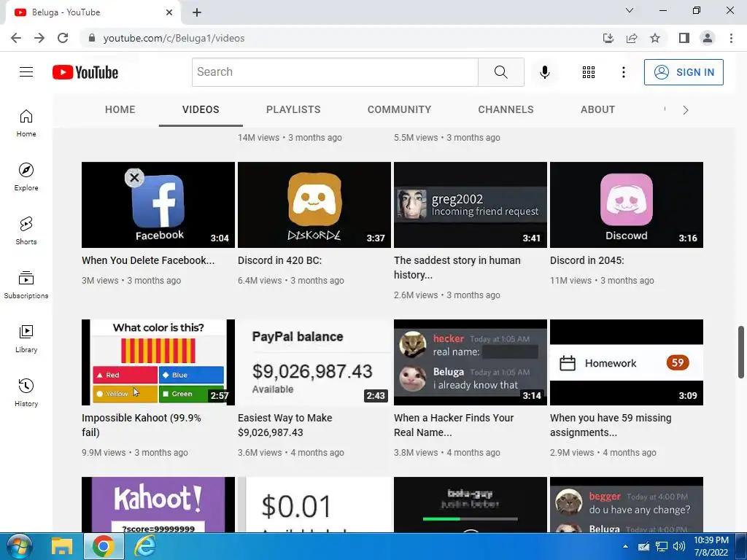The height and width of the screenshot is (560, 747).
Task: Play the begger 'any change?' thumbnail
Action: pyautogui.click(x=627, y=505)
